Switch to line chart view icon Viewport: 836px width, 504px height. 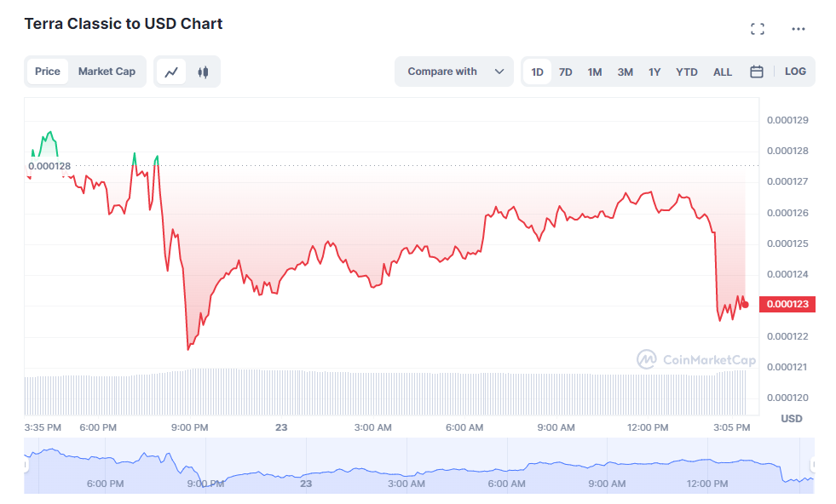172,72
